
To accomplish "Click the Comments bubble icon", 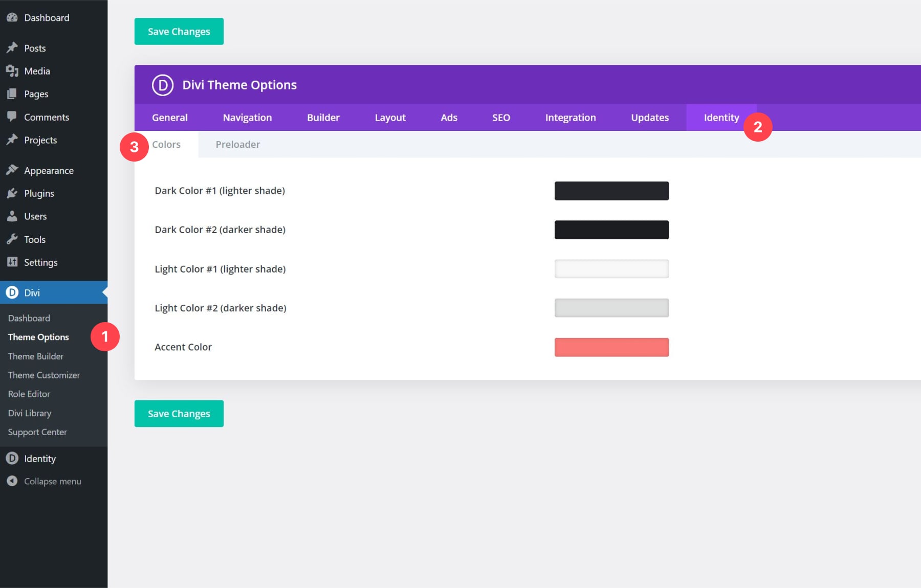I will click(x=12, y=117).
